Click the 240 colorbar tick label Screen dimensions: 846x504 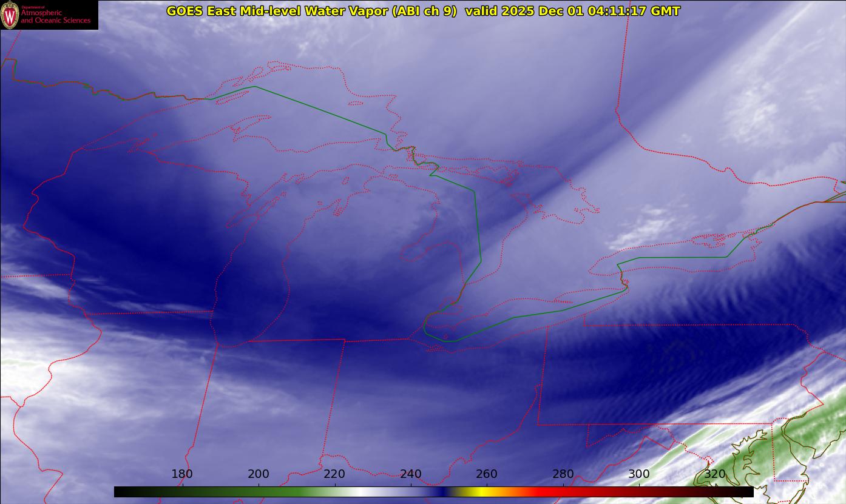click(x=411, y=474)
